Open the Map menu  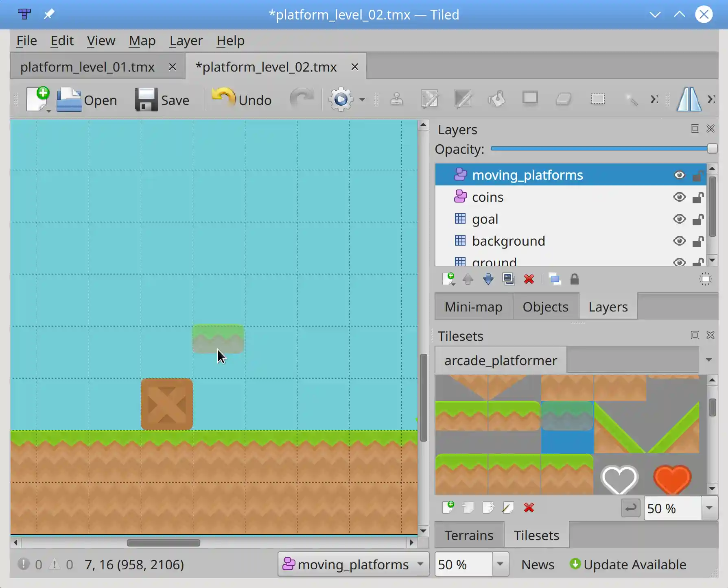(142, 41)
